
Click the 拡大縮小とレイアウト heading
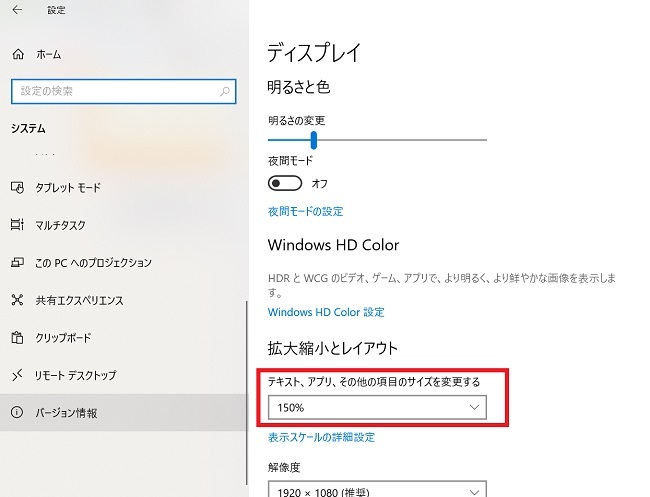(x=332, y=348)
